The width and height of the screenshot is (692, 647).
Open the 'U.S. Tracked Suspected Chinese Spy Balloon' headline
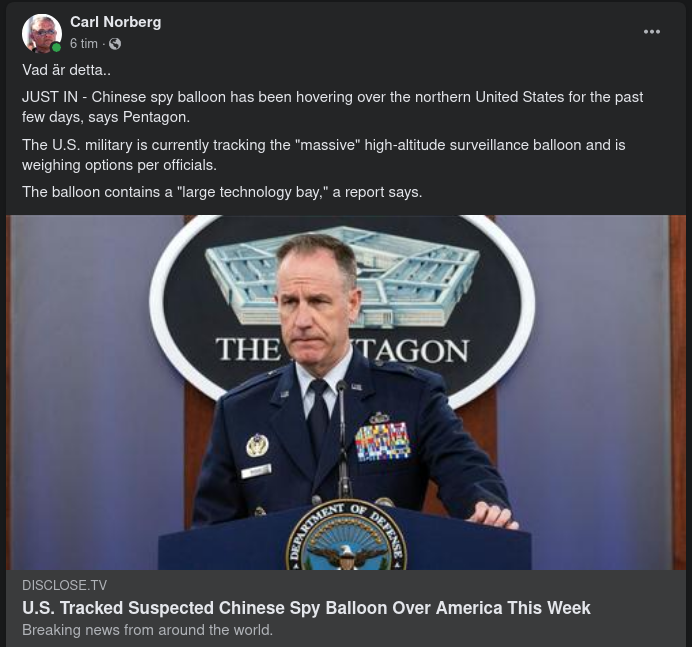click(306, 608)
